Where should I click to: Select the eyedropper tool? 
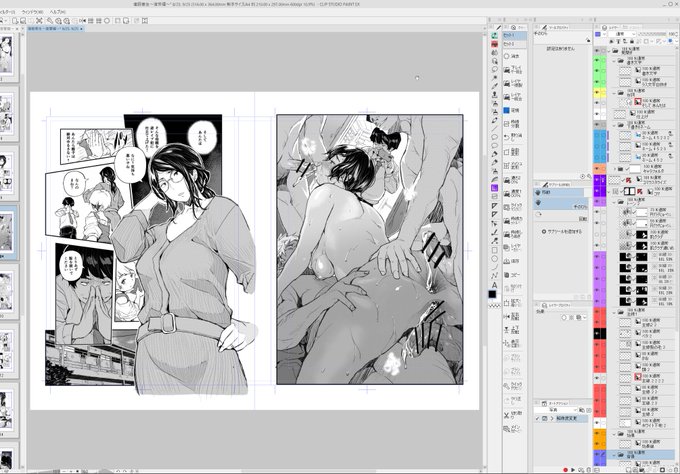[494, 87]
